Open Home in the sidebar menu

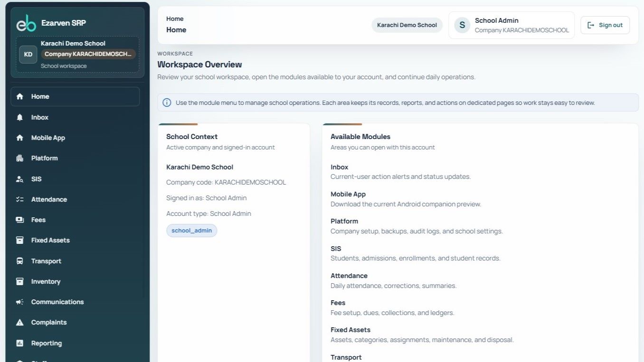[75, 96]
